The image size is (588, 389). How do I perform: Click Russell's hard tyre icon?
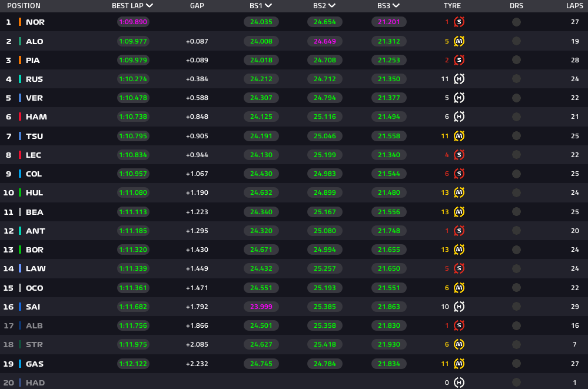pos(459,79)
